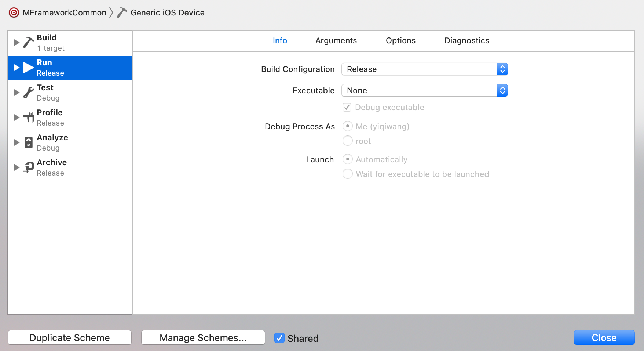The image size is (644, 351).
Task: Select the Analyze Debug scheme action row
Action: (70, 142)
